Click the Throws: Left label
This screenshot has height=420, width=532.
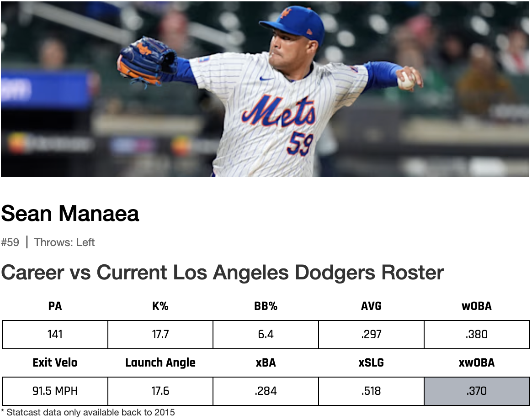tap(64, 242)
